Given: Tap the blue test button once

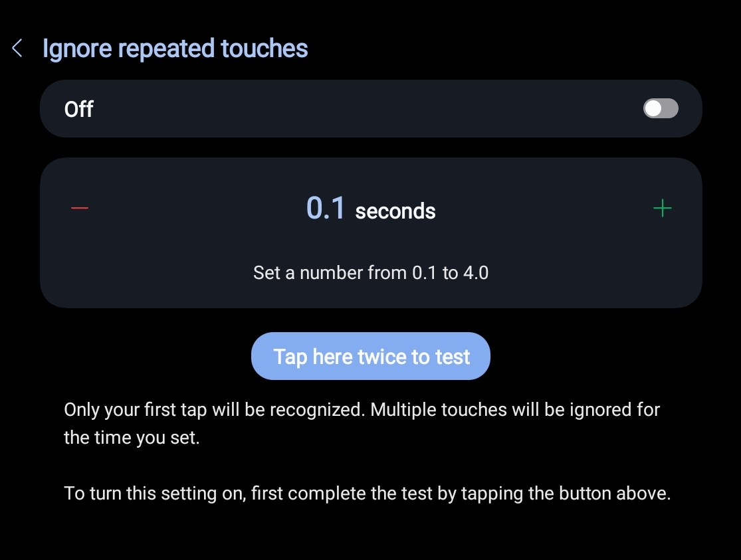Looking at the screenshot, I should [371, 356].
